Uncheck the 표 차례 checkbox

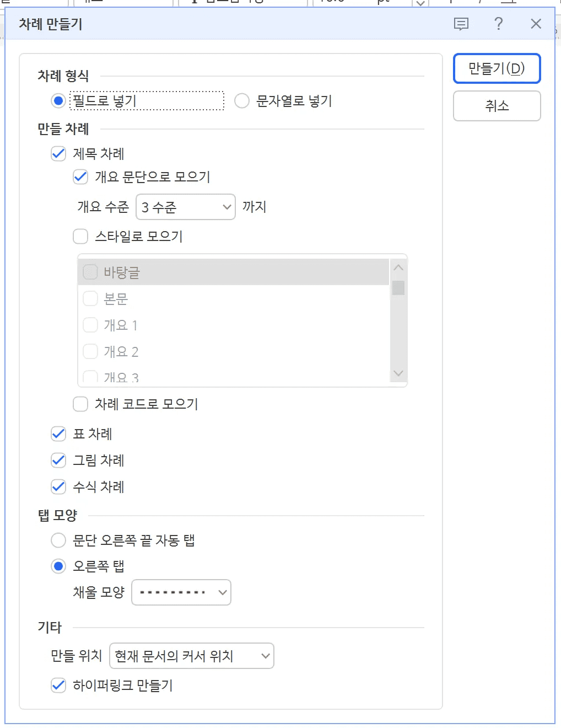pyautogui.click(x=58, y=434)
